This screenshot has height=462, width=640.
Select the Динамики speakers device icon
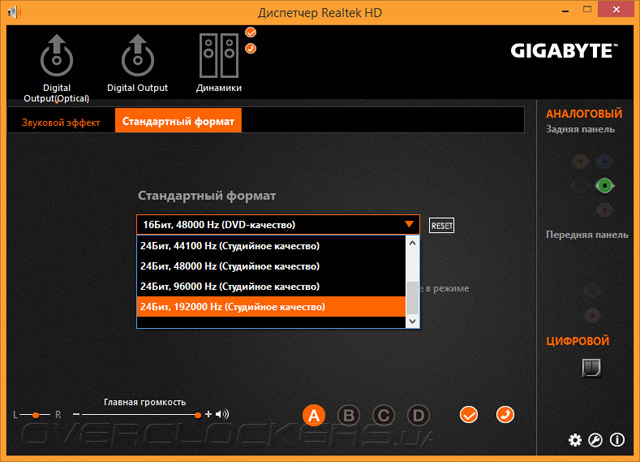pos(219,56)
